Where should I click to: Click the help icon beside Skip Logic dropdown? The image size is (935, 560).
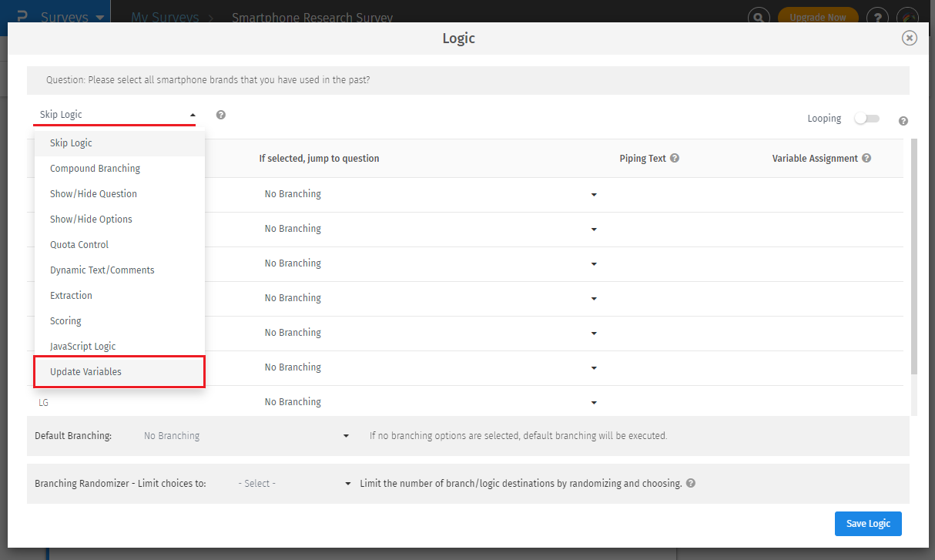pos(221,115)
